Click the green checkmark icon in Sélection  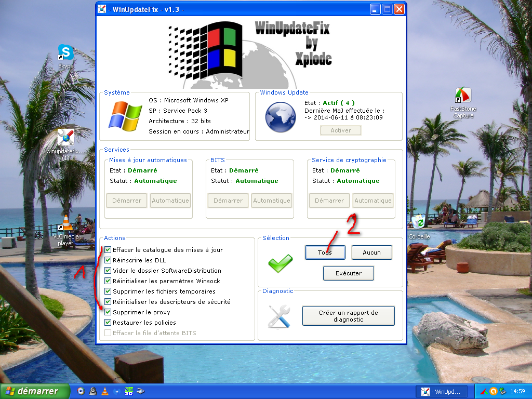(280, 263)
